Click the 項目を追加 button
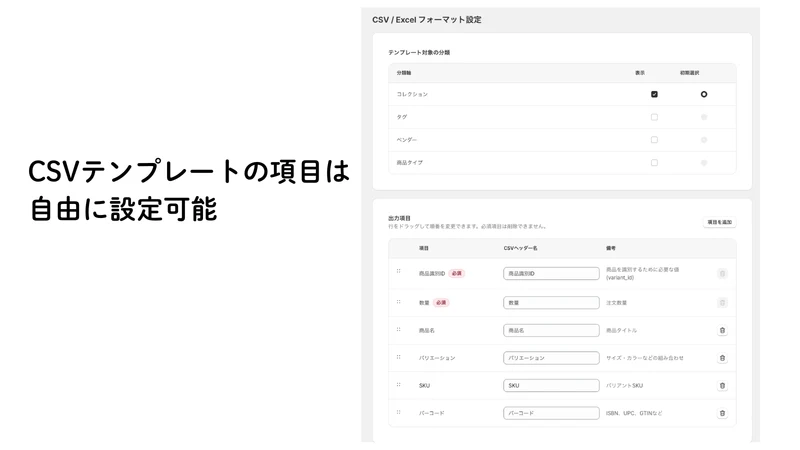Image resolution: width=800 pixels, height=450 pixels. (719, 222)
